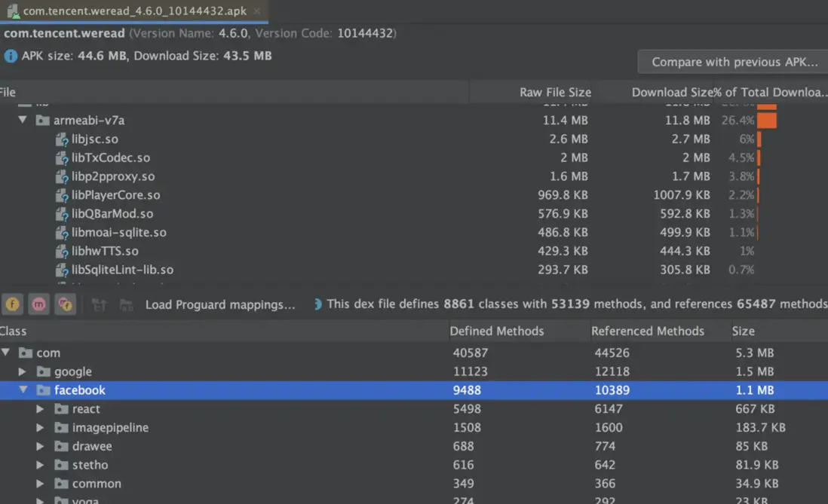Collapse the armeabi-v7a folder
The width and height of the screenshot is (828, 504).
point(23,121)
